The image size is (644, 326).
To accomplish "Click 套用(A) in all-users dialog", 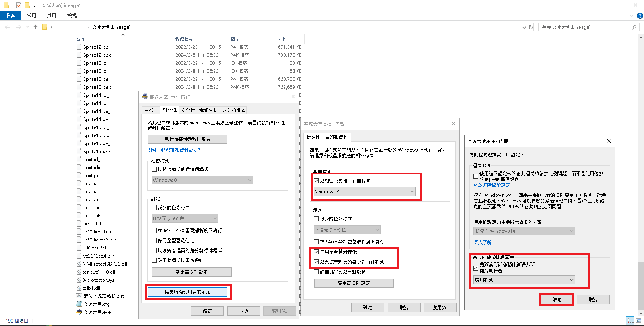I will [x=440, y=307].
